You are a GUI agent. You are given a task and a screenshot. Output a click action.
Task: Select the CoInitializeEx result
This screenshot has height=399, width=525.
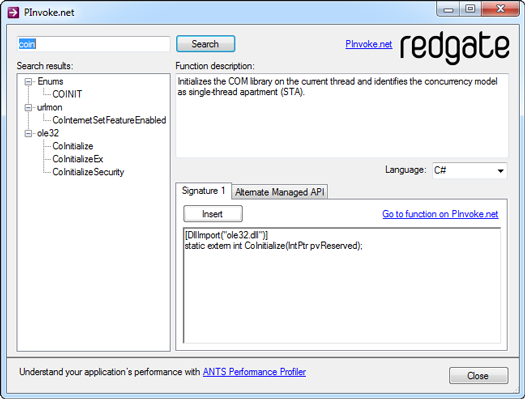tap(78, 159)
